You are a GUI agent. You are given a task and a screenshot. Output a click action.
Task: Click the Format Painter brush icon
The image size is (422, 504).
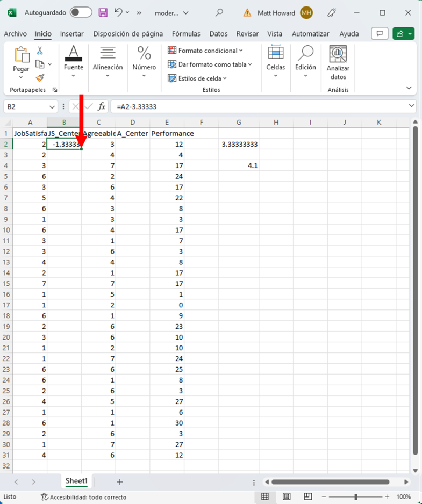click(x=40, y=78)
